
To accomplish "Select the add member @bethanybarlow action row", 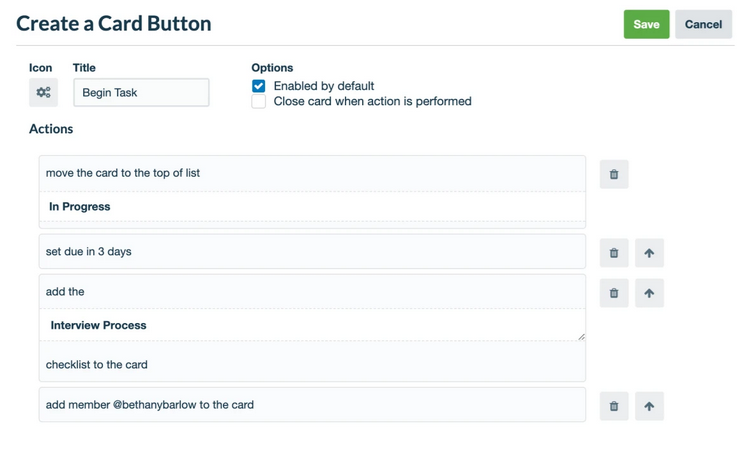I will click(312, 405).
